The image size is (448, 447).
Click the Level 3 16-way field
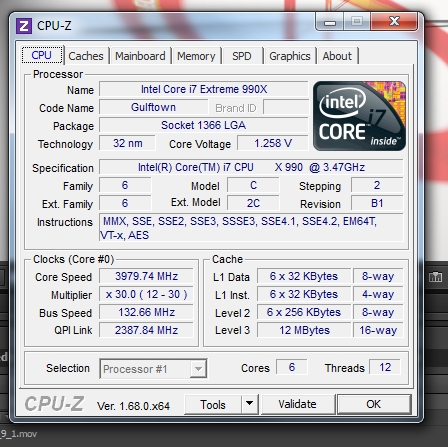point(378,330)
